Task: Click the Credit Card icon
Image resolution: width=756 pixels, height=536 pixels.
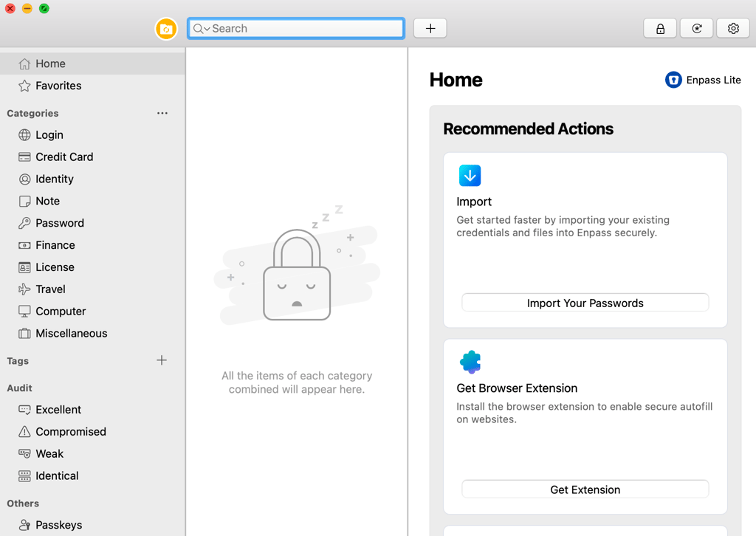Action: click(x=24, y=157)
